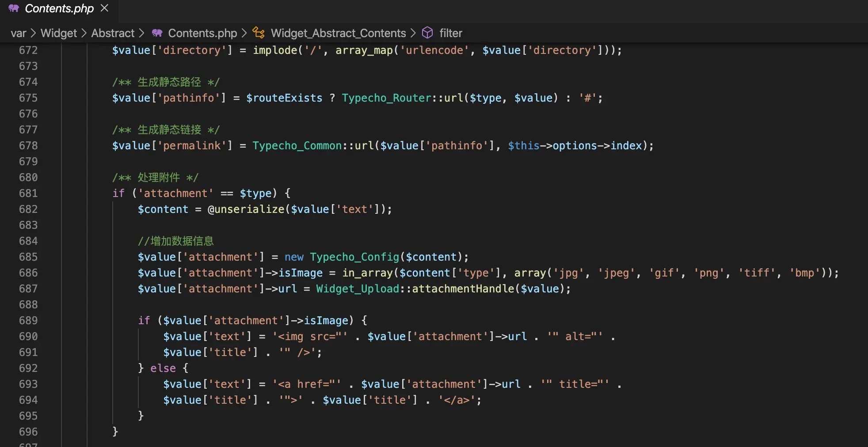
Task: Click line number 685 in gutter
Action: [28, 257]
